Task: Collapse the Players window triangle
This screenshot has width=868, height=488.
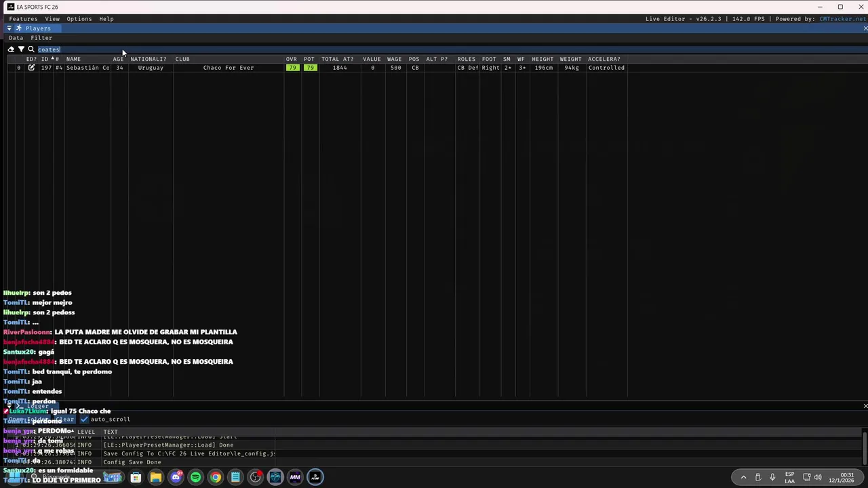Action: pos(9,28)
